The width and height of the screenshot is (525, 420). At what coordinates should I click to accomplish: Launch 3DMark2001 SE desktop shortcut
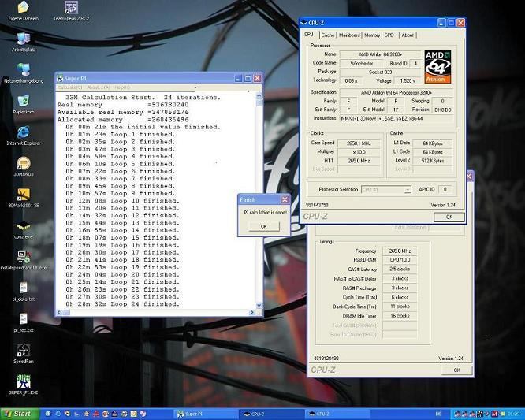(23, 198)
